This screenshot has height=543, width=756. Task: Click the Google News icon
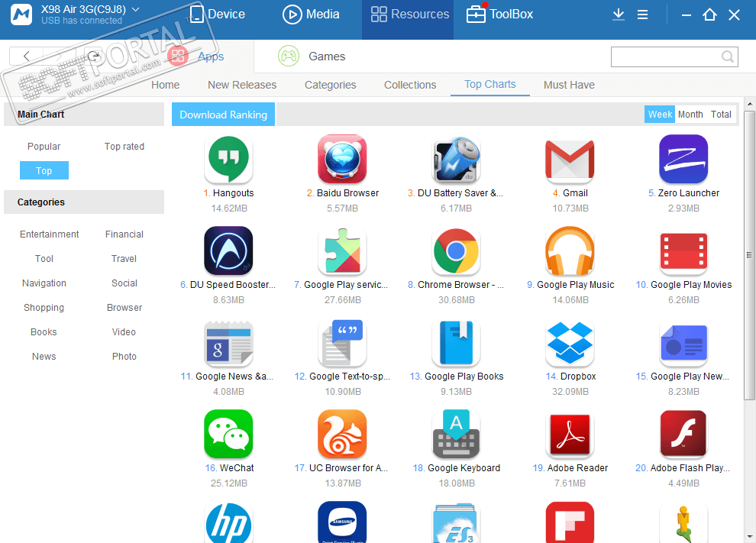coord(228,342)
